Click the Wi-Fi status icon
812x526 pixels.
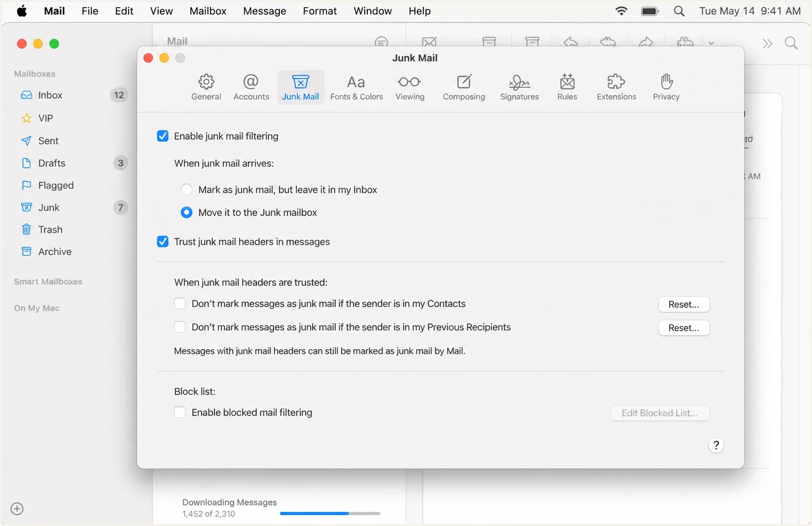tap(621, 11)
